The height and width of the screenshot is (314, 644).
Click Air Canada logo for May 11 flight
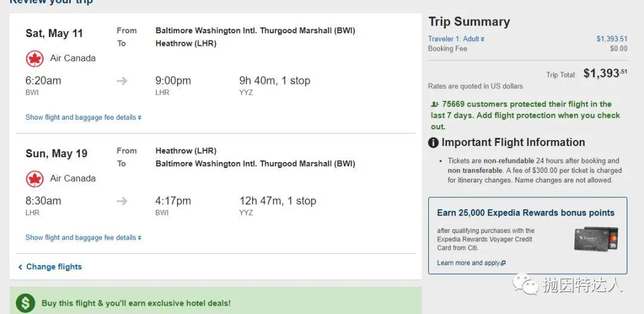coord(35,58)
